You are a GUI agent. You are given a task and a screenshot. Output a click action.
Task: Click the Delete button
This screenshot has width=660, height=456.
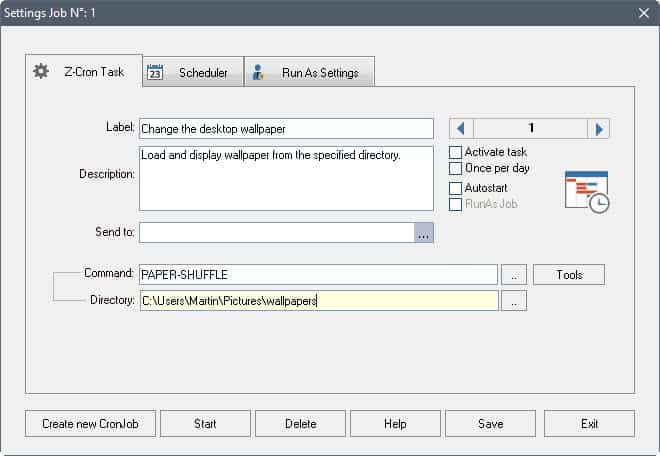(300, 424)
